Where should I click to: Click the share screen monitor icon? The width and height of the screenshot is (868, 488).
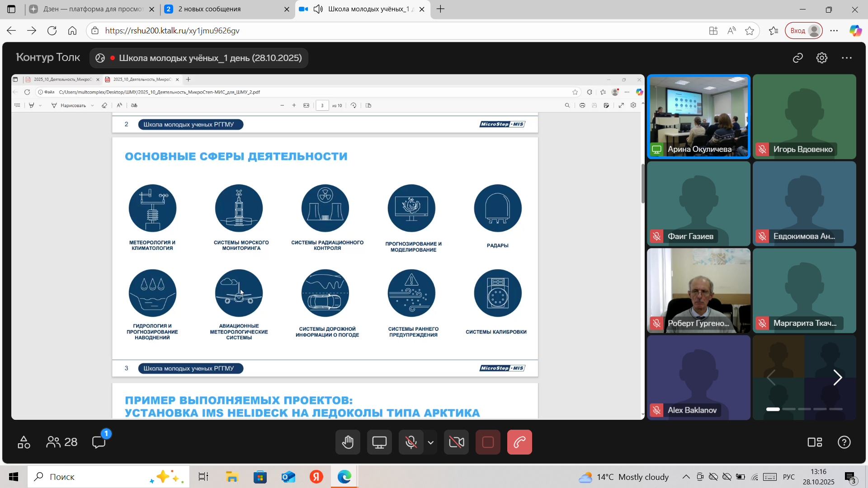point(379,442)
